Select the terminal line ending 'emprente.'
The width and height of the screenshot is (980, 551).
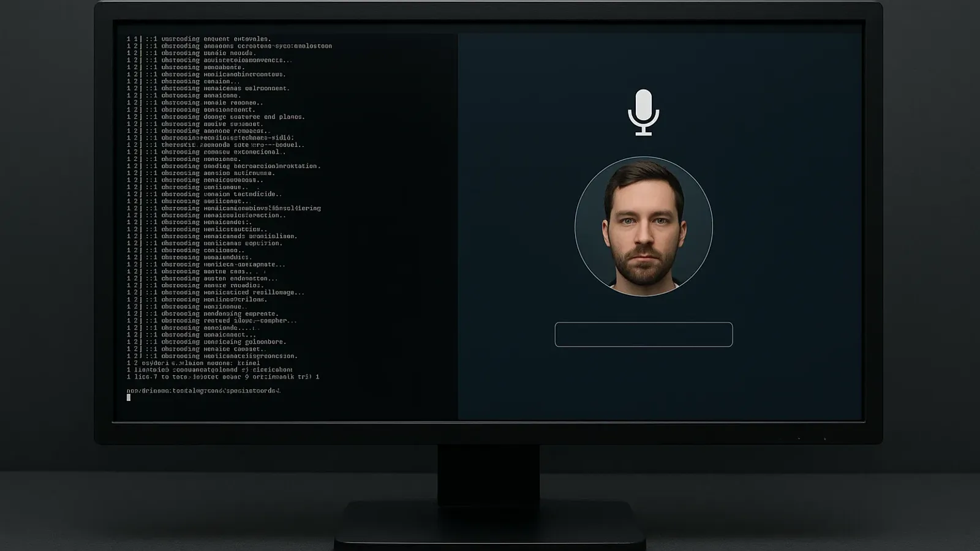click(203, 313)
